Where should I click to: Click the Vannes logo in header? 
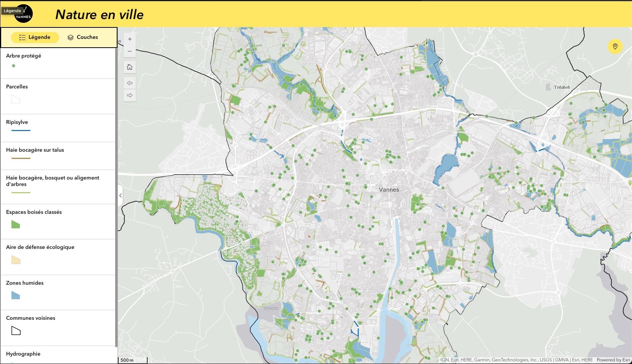pos(24,14)
